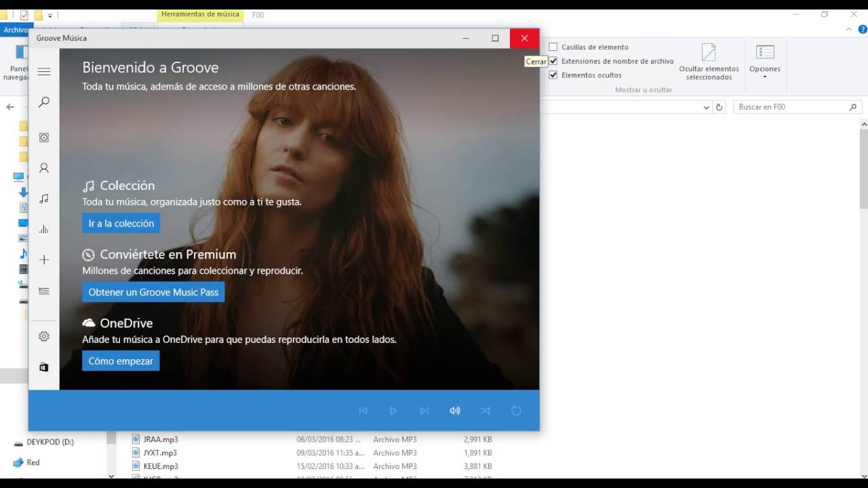The height and width of the screenshot is (488, 868).
Task: Uncheck Elementos ocultos checkbox
Action: (x=553, y=75)
